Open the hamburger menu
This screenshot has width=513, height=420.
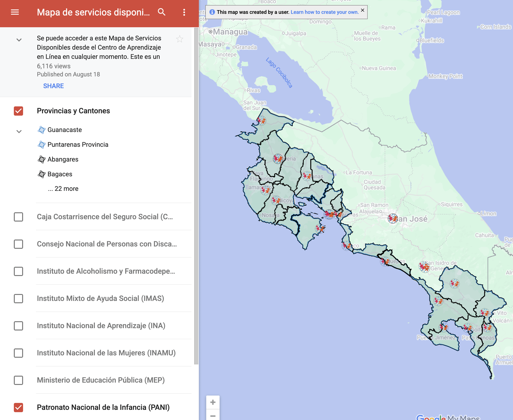coord(15,12)
